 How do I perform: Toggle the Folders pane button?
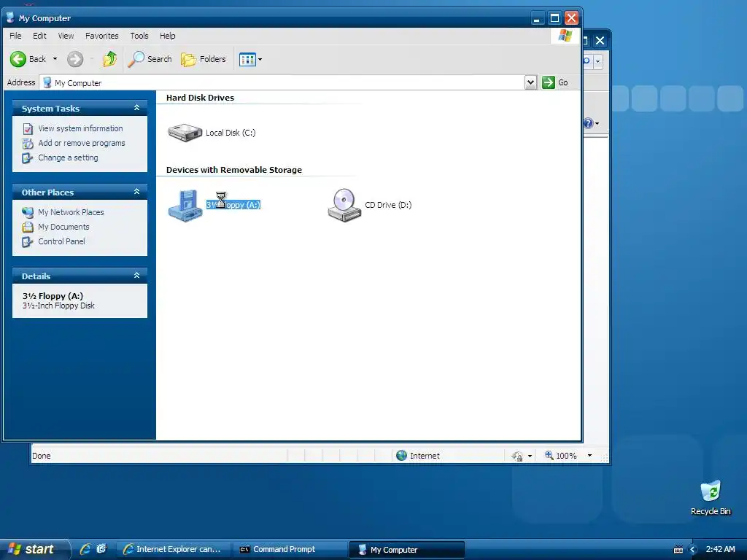point(203,59)
